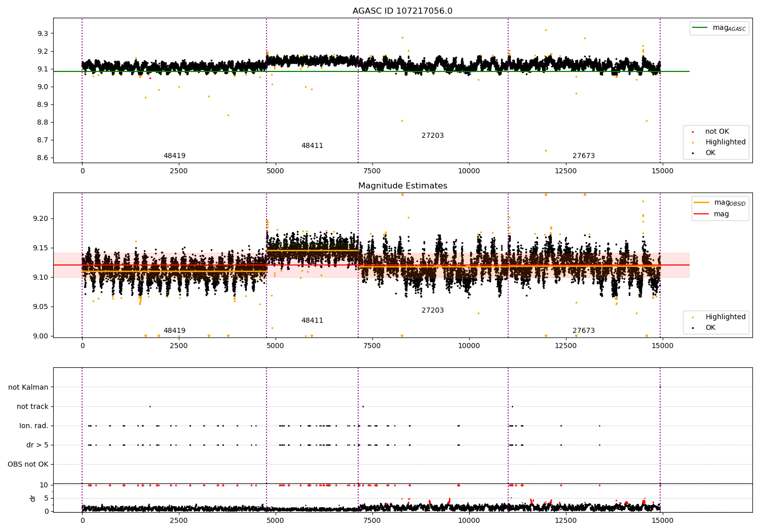Click the 8.9 y-axis tick label

43,104
